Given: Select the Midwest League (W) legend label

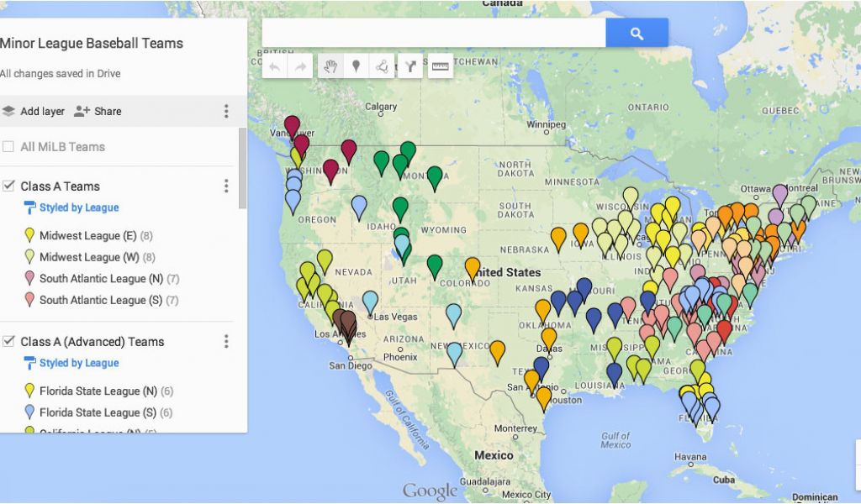Looking at the screenshot, I should tap(89, 257).
